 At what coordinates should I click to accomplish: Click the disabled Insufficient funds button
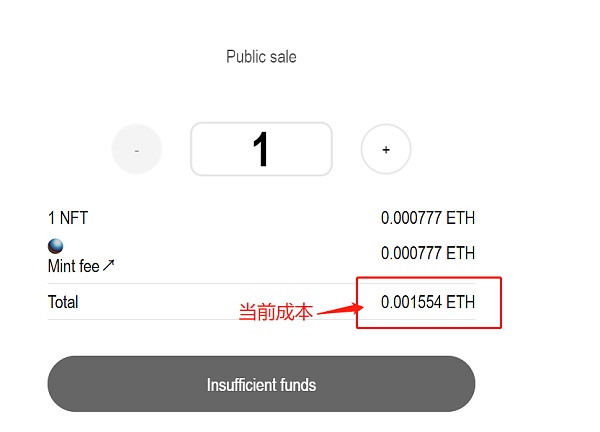coord(261,384)
